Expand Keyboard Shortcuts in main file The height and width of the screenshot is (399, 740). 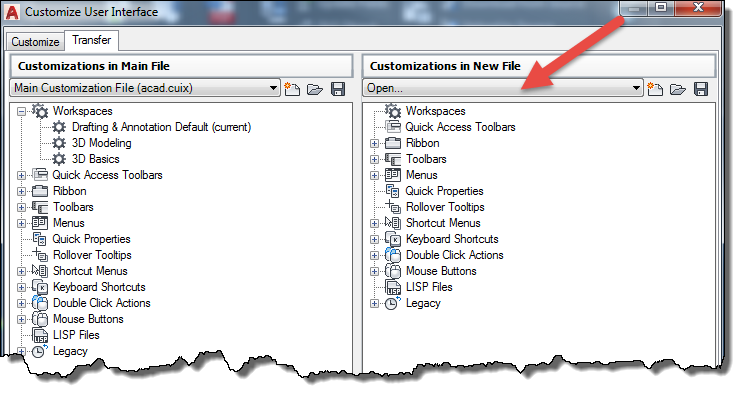tap(21, 288)
